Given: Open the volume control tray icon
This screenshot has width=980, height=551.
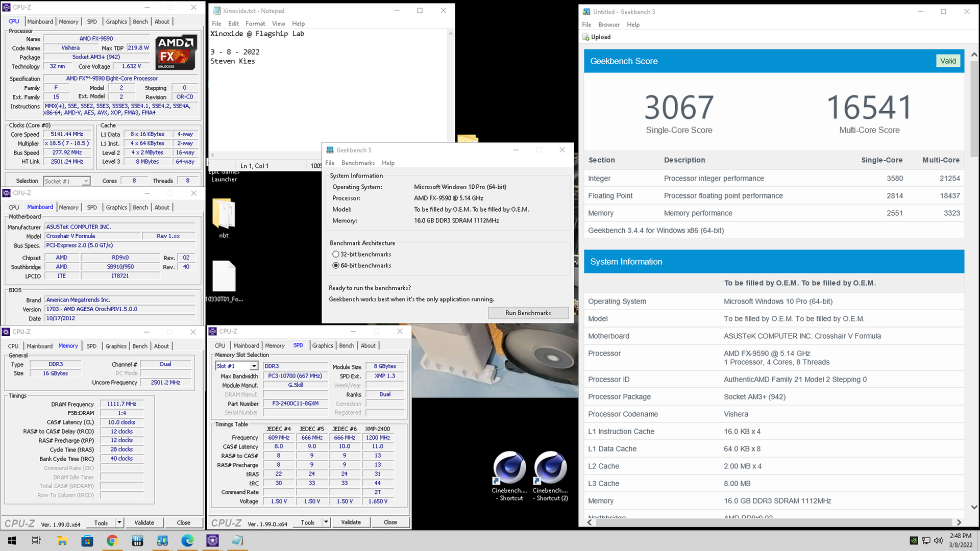Looking at the screenshot, I should (x=938, y=540).
